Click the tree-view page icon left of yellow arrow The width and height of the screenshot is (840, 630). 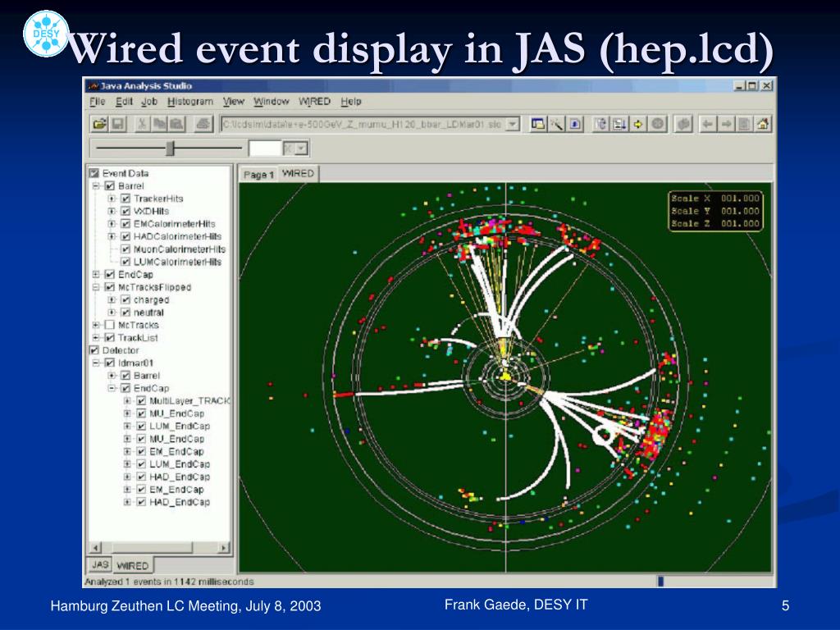[x=600, y=125]
